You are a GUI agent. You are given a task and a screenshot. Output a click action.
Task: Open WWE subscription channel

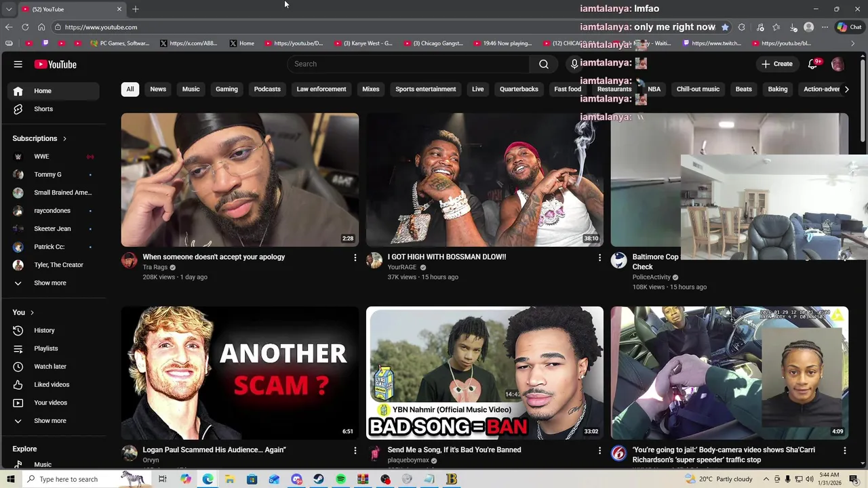(x=52, y=157)
